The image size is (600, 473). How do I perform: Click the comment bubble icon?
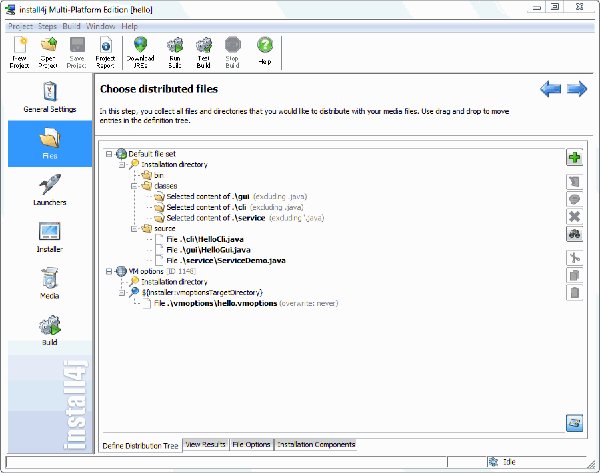574,199
